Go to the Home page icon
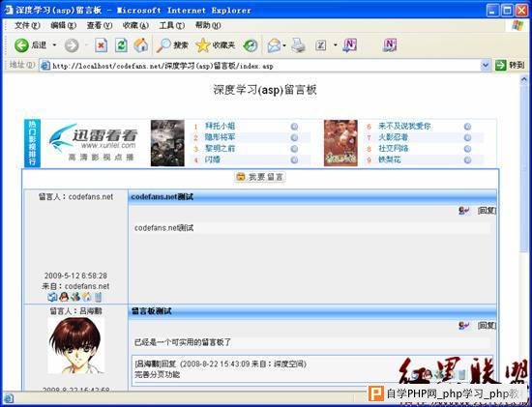 point(141,45)
